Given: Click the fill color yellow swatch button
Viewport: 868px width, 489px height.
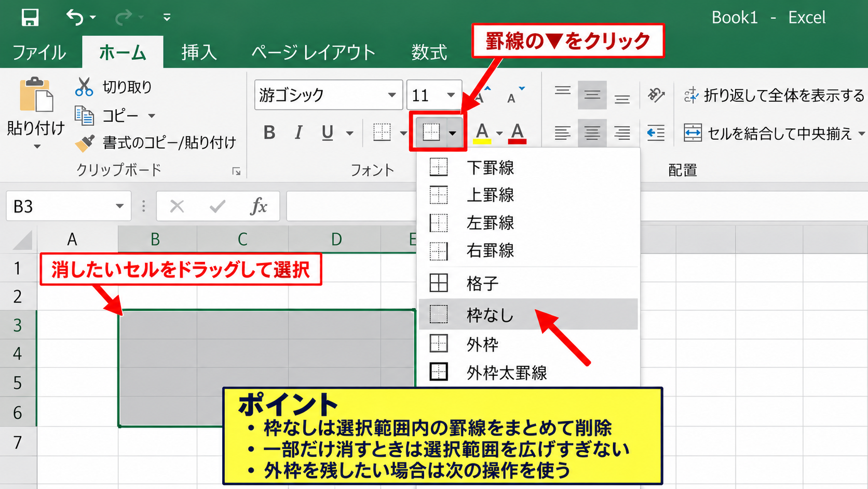Looking at the screenshot, I should coord(482,133).
